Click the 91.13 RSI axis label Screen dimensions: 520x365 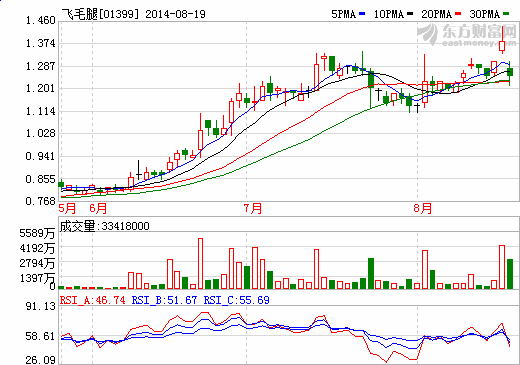pyautogui.click(x=41, y=306)
